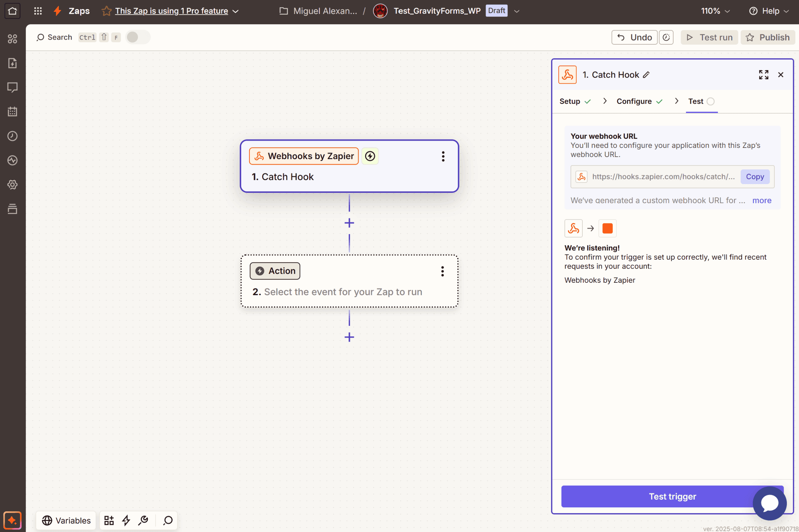Add a step between trigger and action
The height and width of the screenshot is (532, 799).
click(349, 223)
